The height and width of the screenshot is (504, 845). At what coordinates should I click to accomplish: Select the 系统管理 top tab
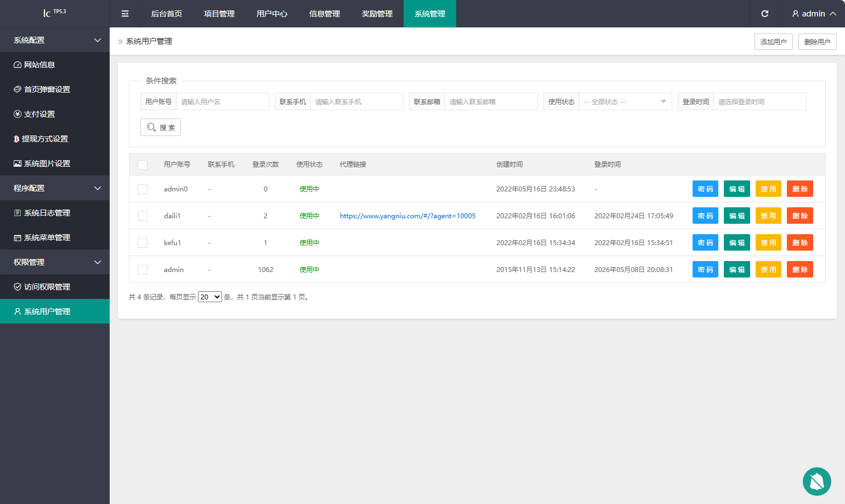tap(430, 14)
